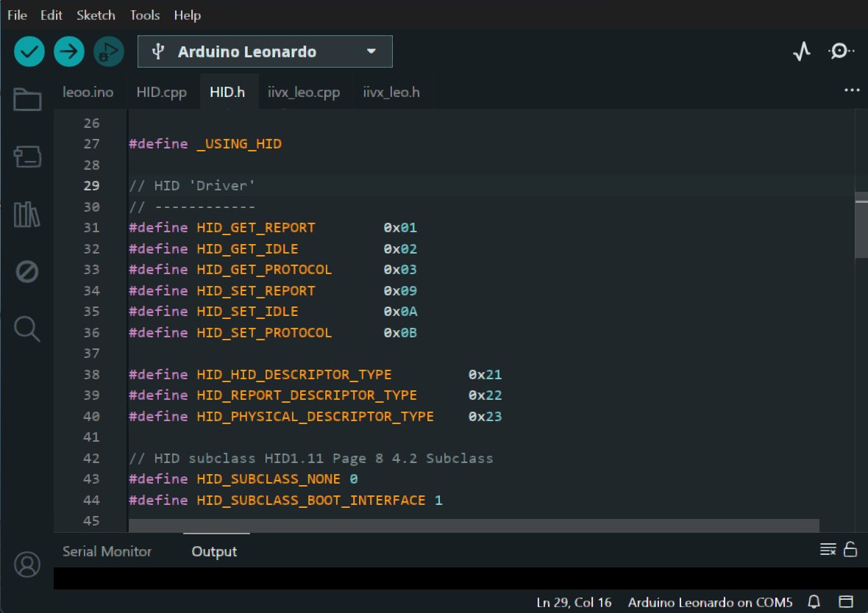Image resolution: width=868 pixels, height=613 pixels.
Task: Open notifications bell in status bar
Action: pyautogui.click(x=814, y=602)
